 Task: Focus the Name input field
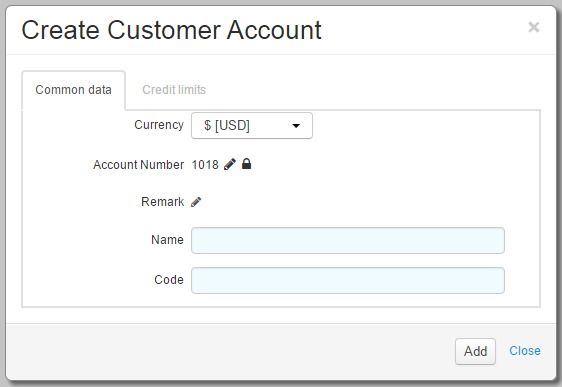tap(348, 240)
